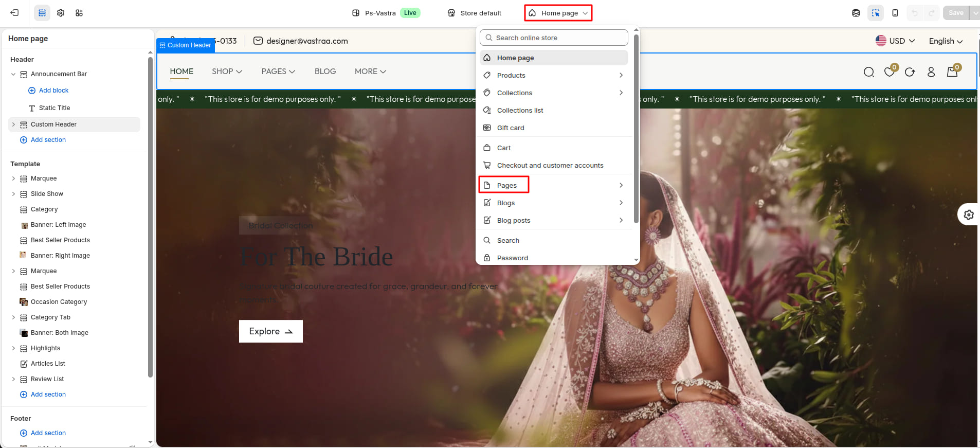Open Pages in template list
The width and height of the screenshot is (980, 448).
(x=554, y=185)
